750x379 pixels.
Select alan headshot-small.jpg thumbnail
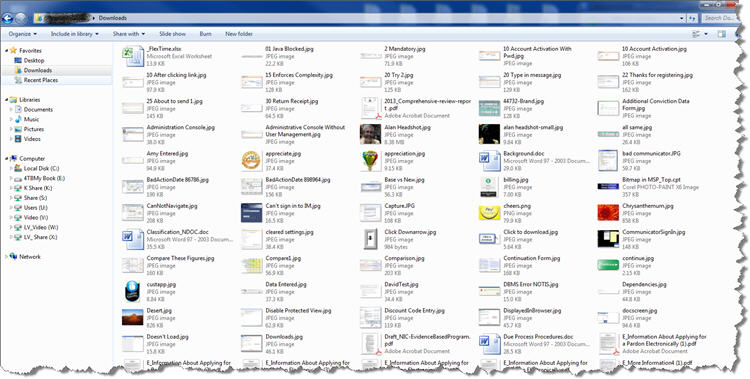489,134
